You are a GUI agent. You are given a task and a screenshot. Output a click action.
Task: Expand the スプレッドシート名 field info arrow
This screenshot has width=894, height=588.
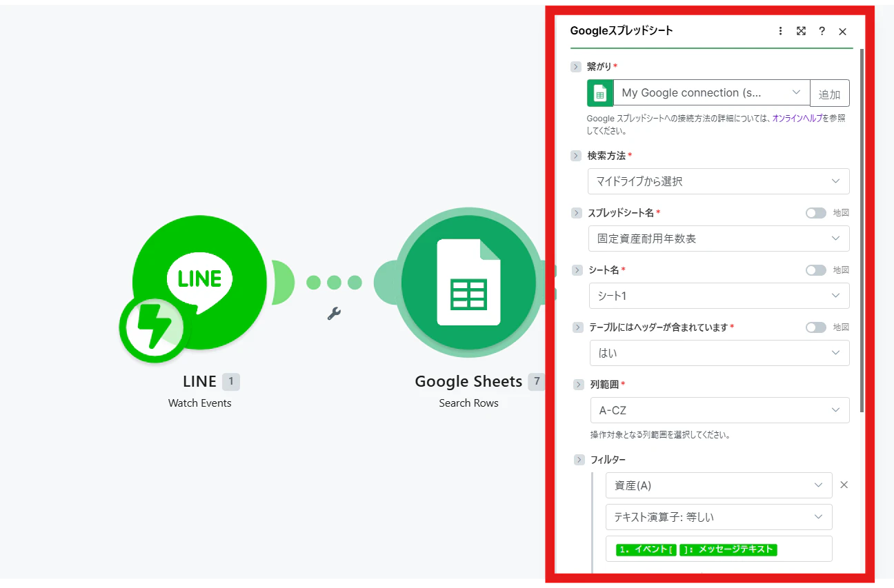click(577, 213)
